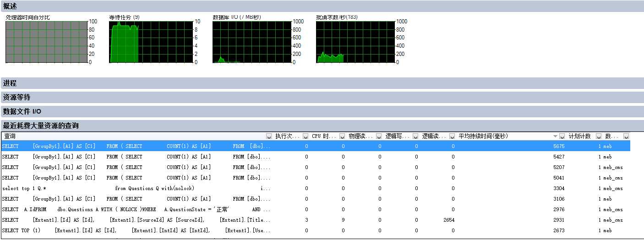Click CPU time value 9
644x240 pixels.
pos(343,220)
